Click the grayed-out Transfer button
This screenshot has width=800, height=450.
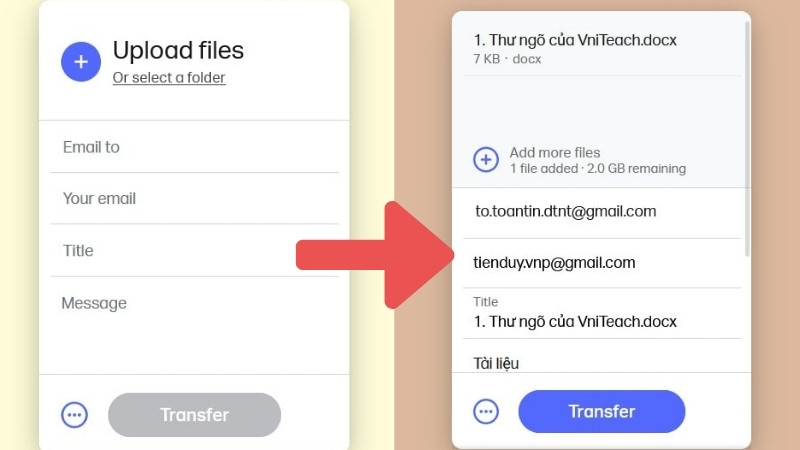(194, 415)
